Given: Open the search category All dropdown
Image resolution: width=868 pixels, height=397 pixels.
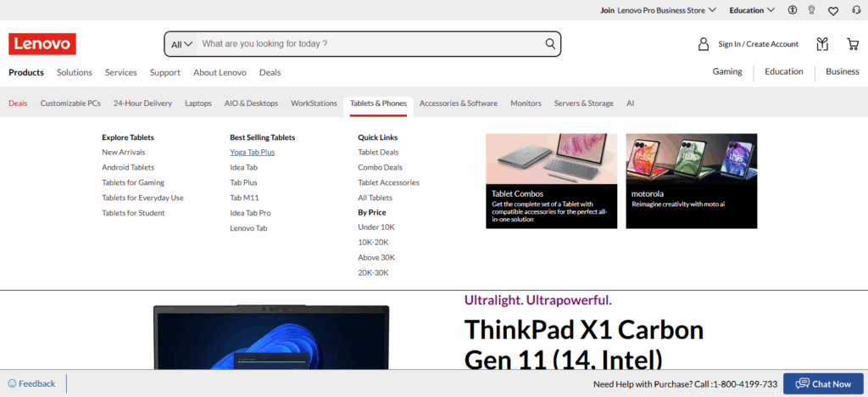Looking at the screenshot, I should click(181, 44).
